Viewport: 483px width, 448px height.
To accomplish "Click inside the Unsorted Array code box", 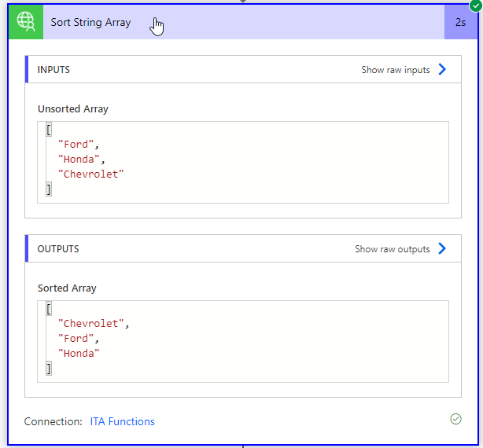I will (x=243, y=162).
